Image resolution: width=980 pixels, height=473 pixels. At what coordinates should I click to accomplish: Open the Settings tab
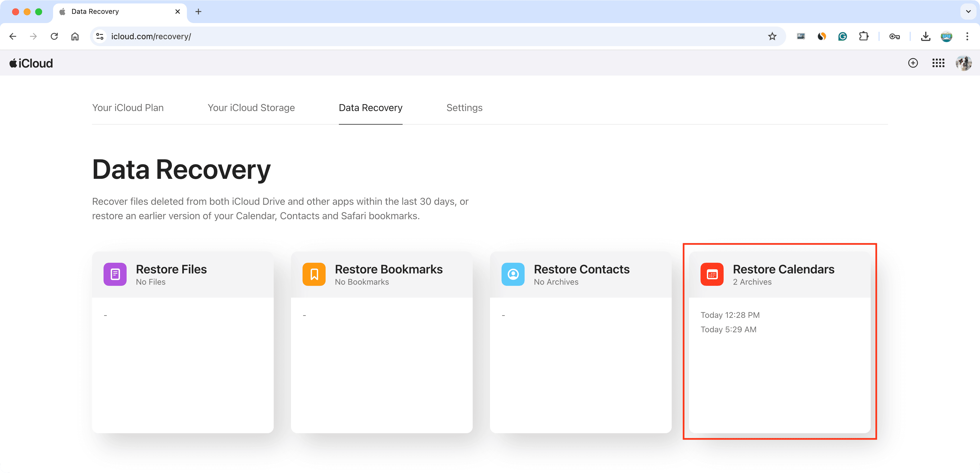(x=464, y=108)
